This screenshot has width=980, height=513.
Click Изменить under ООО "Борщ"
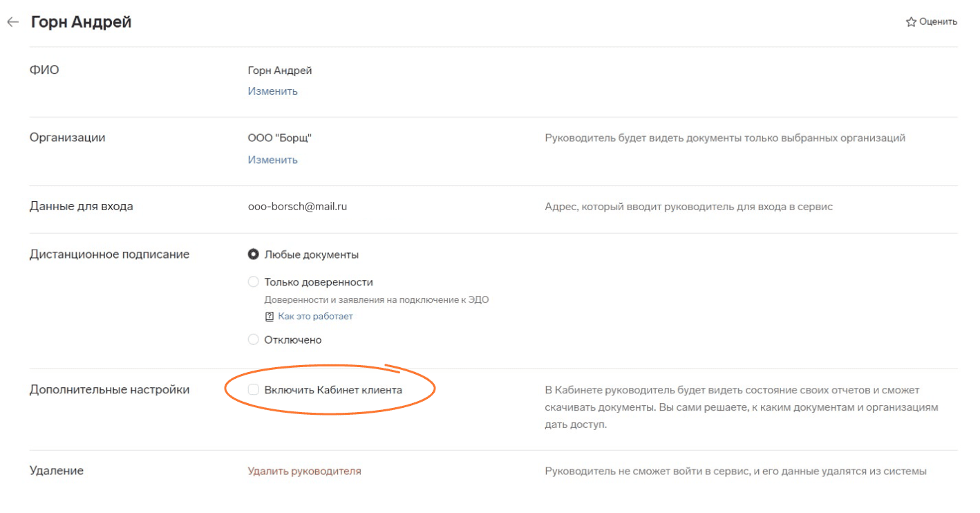point(272,160)
